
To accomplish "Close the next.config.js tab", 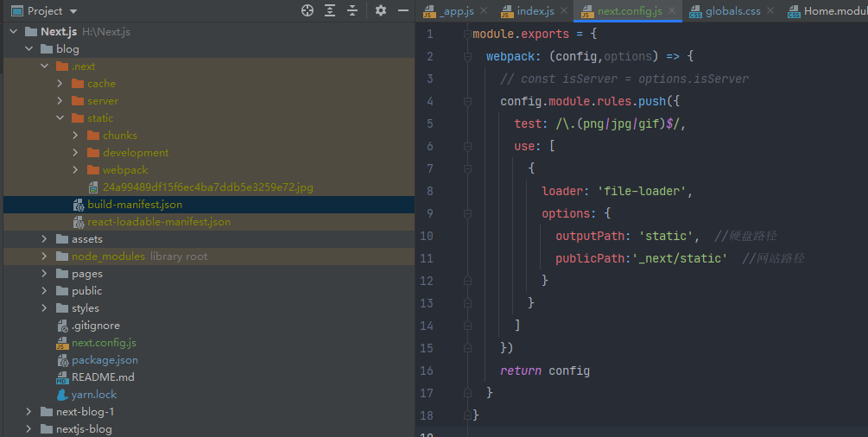I will (x=674, y=11).
